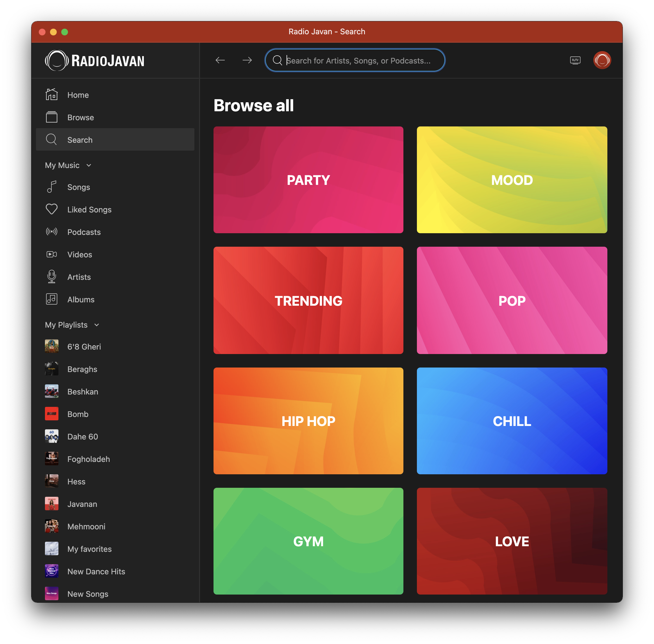Open the Hess playlist thumbnail
Image resolution: width=654 pixels, height=644 pixels.
(x=51, y=481)
